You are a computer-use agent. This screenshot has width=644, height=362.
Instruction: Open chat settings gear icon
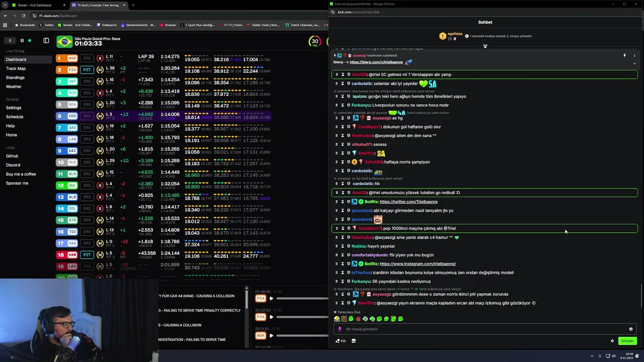pyautogui.click(x=612, y=341)
